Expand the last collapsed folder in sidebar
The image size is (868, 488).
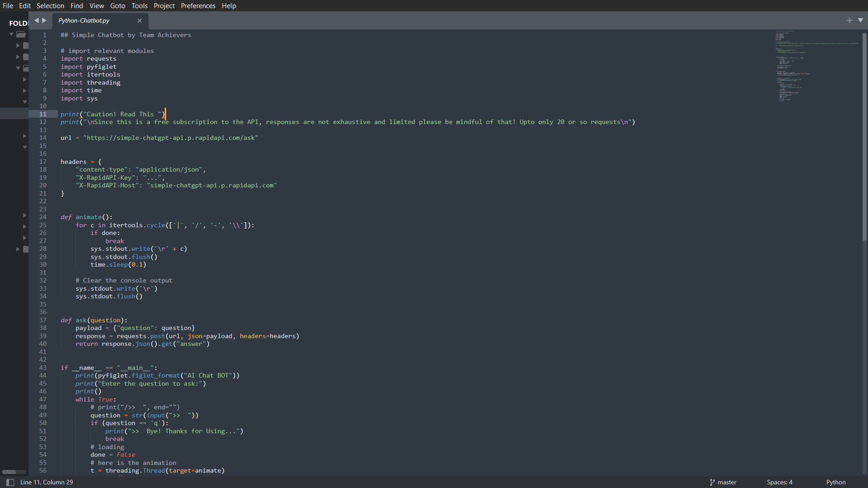(x=18, y=249)
